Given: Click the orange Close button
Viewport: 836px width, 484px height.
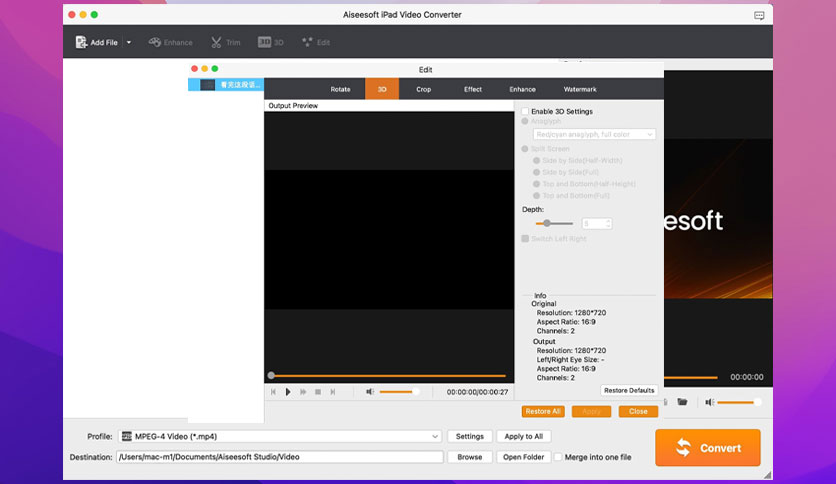Looking at the screenshot, I should (638, 412).
